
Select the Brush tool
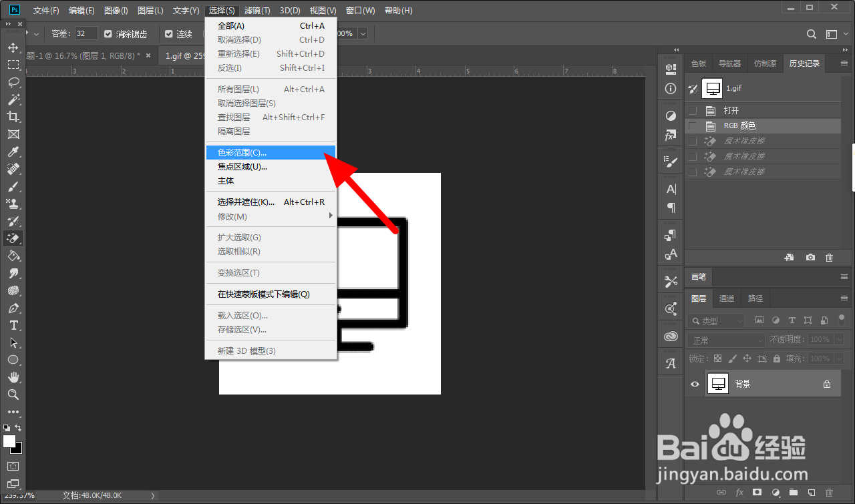click(x=13, y=186)
